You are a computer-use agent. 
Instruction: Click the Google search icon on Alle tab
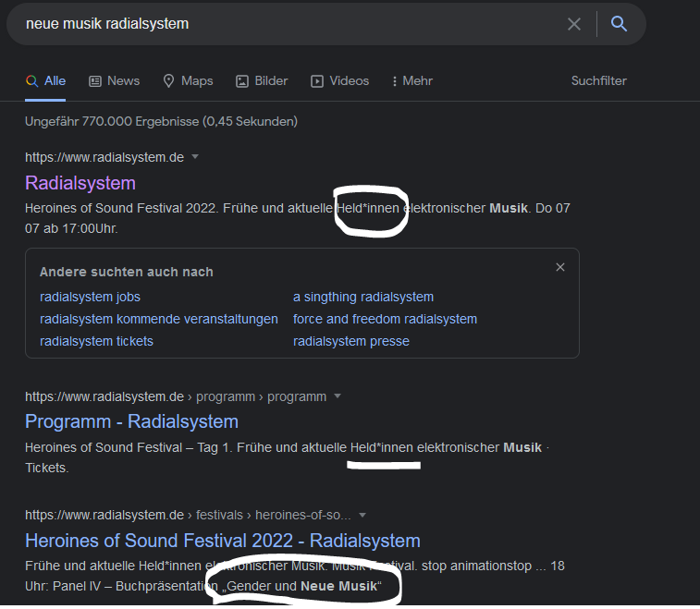(x=31, y=81)
